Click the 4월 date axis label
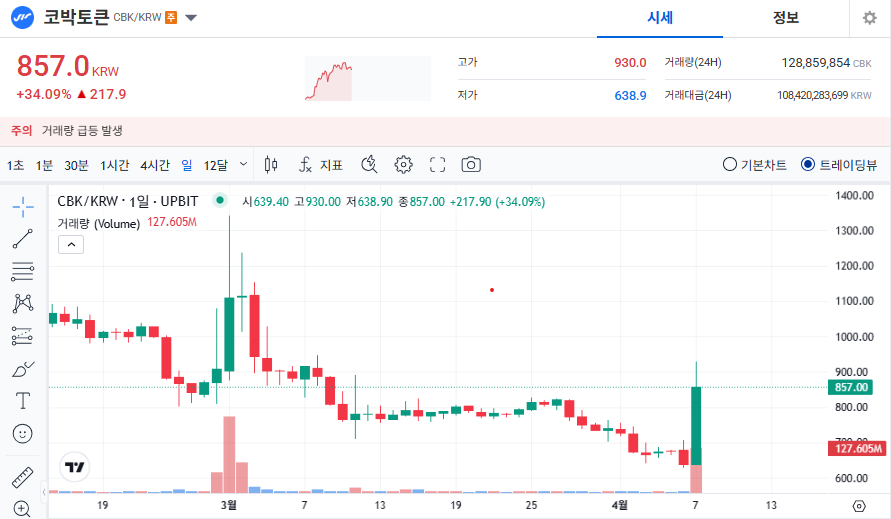This screenshot has width=891, height=519. coord(619,505)
